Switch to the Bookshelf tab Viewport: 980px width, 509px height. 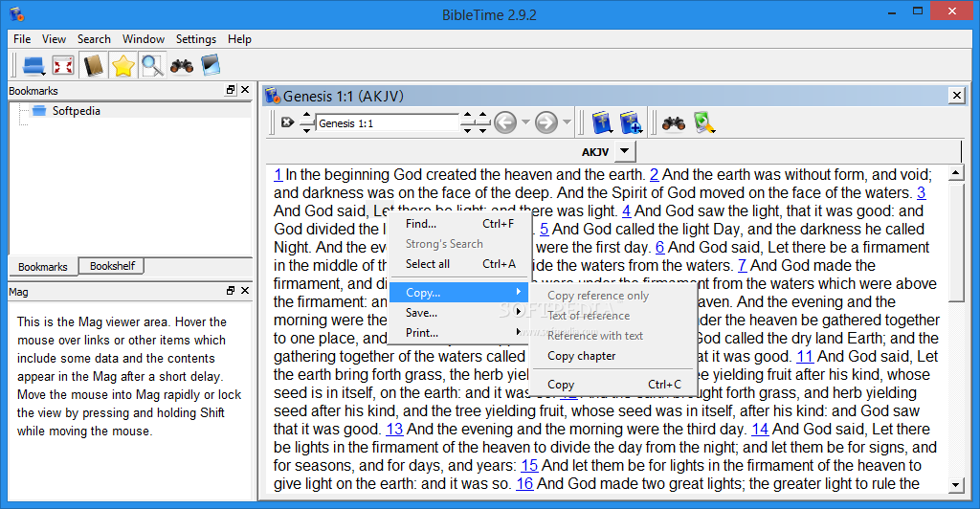pos(113,266)
